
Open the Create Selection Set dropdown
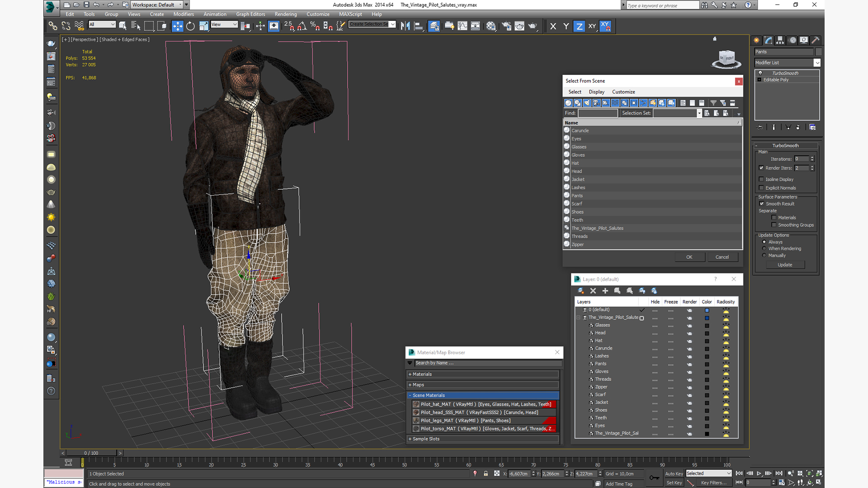coord(373,24)
